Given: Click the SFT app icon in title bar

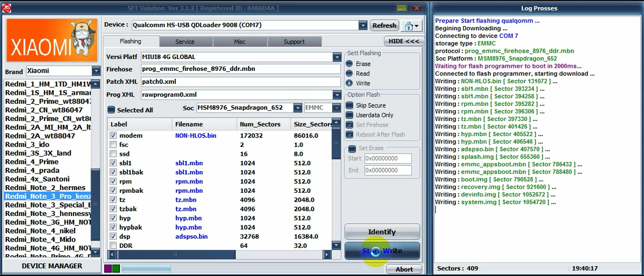Looking at the screenshot, I should click(x=7, y=8).
